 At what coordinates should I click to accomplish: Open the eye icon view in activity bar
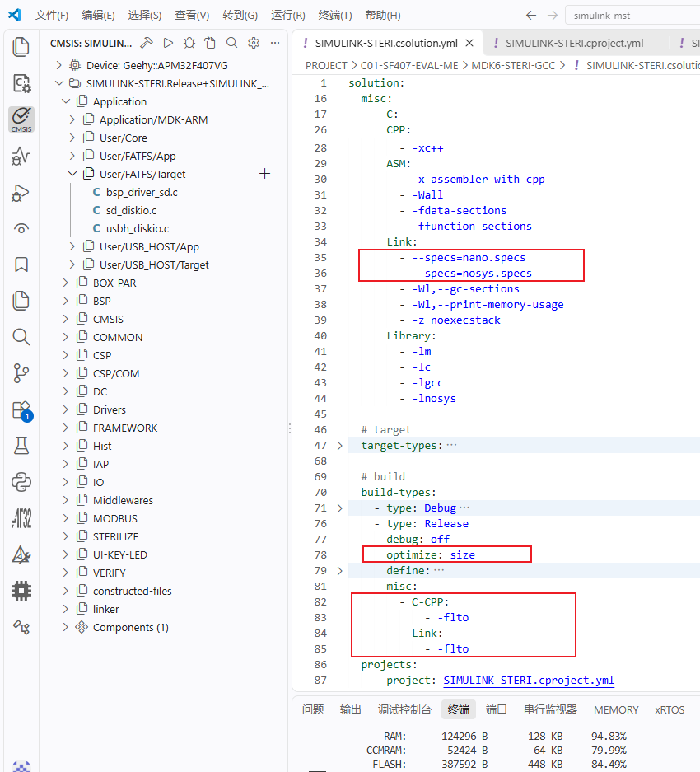click(21, 228)
